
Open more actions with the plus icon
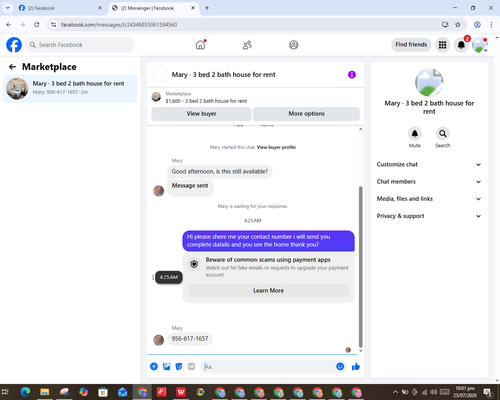(x=154, y=367)
